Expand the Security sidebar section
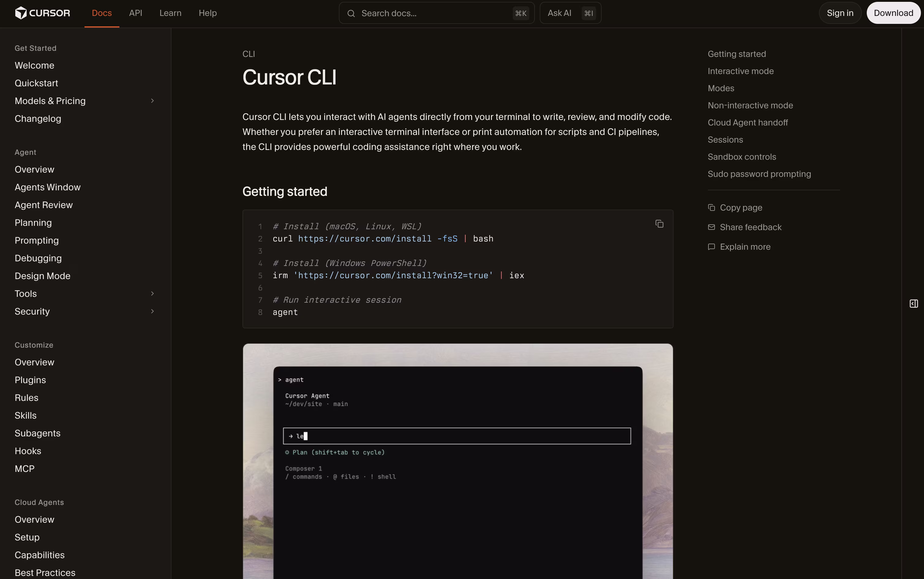This screenshot has width=924, height=579. (x=152, y=311)
